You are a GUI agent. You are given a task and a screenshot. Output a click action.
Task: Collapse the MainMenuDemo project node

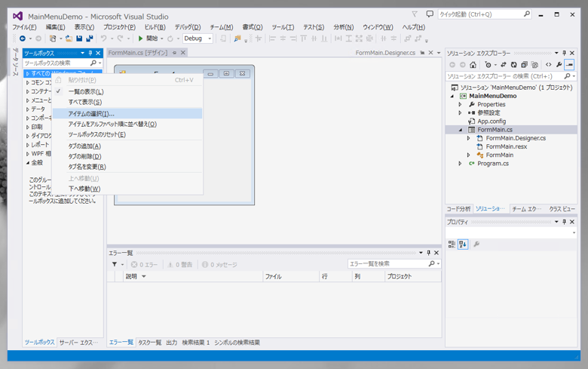(x=452, y=96)
